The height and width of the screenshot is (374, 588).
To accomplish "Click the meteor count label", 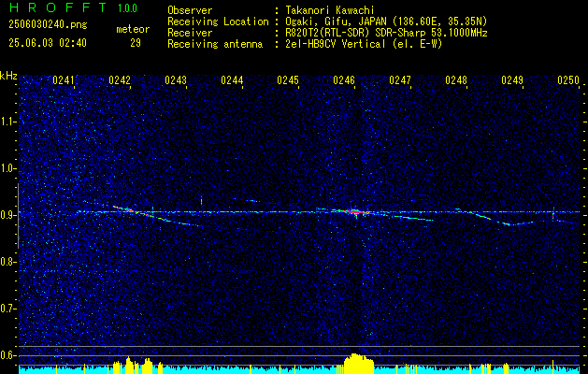I will 133,29.
